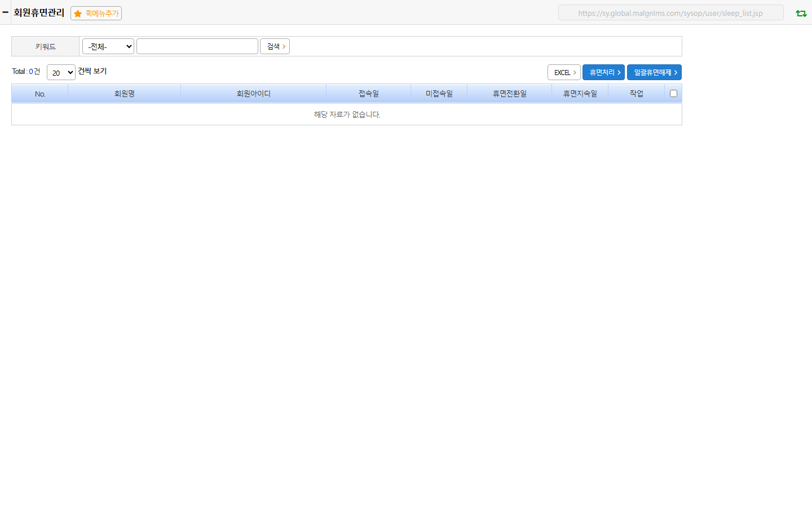Click the 회원명 column header
Viewport: 812px width, 508px height.
[x=125, y=94]
